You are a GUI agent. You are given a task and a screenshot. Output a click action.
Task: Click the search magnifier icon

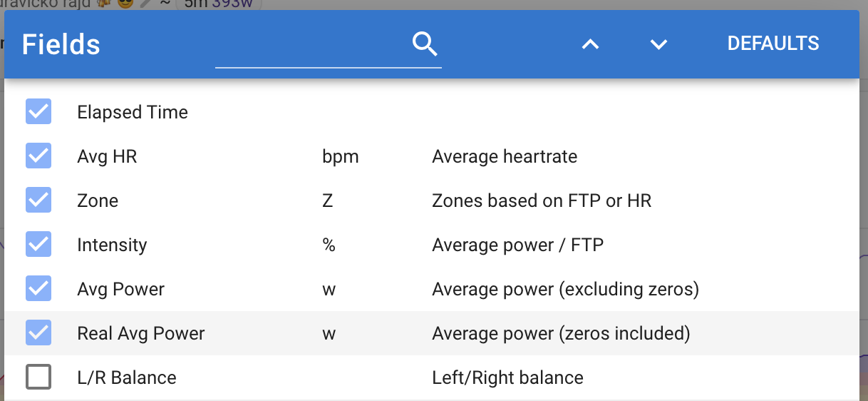[x=424, y=44]
